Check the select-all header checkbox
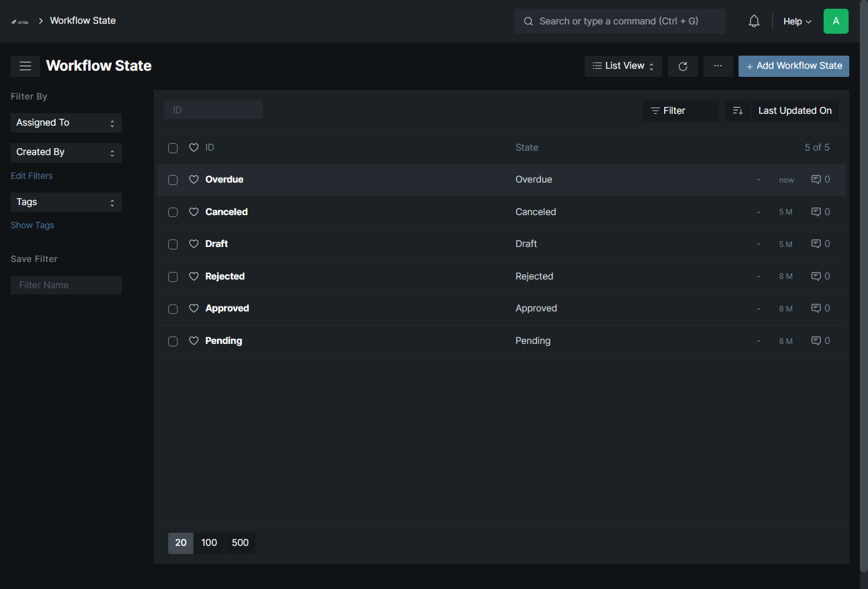The image size is (868, 589). [x=173, y=148]
